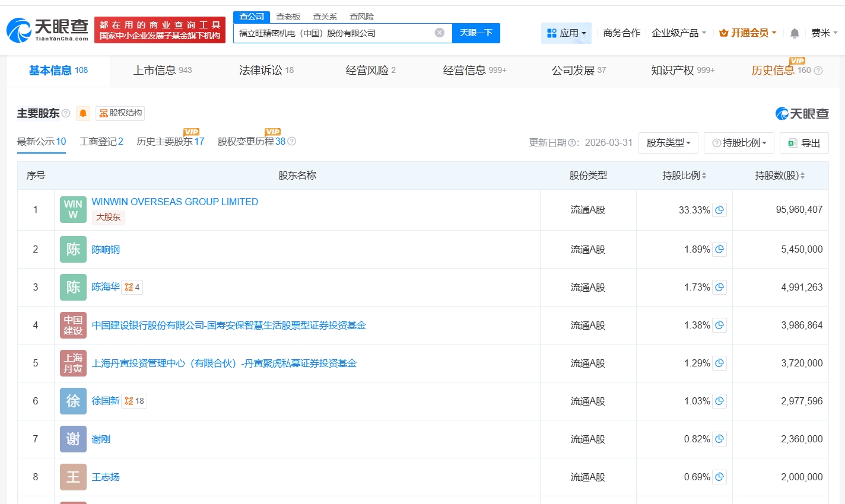Open 法律诉讼 tab

(x=266, y=71)
